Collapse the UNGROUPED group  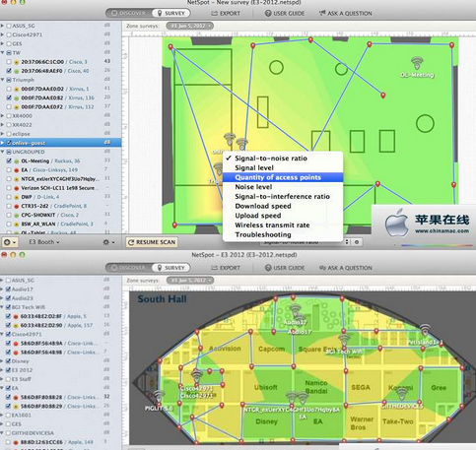pyautogui.click(x=3, y=152)
